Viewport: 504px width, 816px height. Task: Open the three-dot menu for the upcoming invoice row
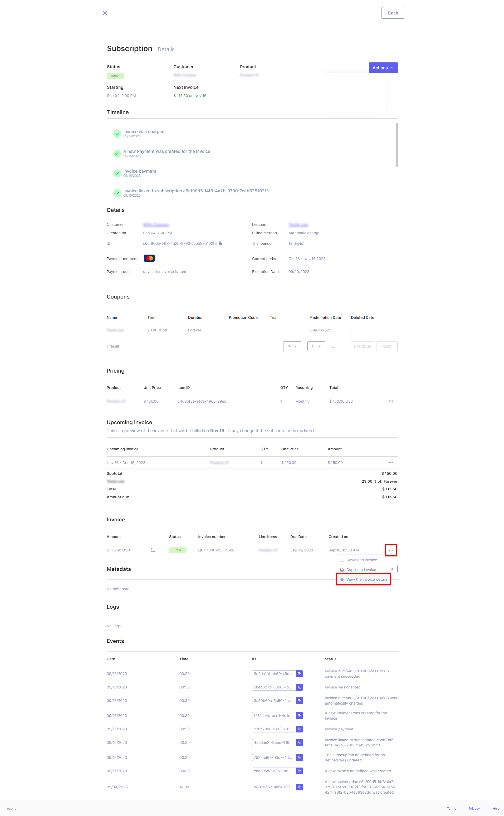pos(391,462)
